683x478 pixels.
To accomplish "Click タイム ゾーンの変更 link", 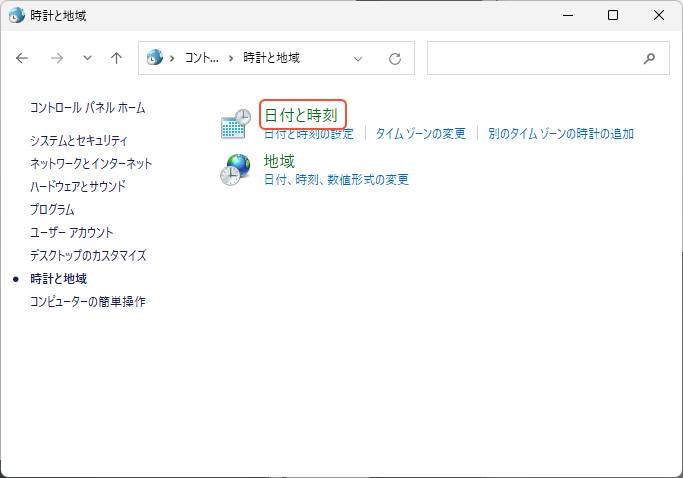I will 420,133.
